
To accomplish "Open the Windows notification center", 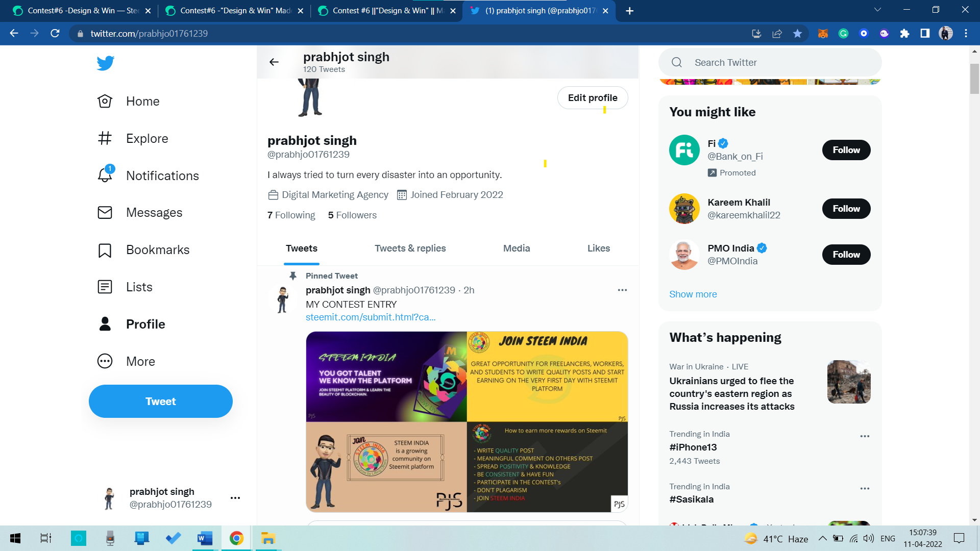I will pyautogui.click(x=959, y=538).
